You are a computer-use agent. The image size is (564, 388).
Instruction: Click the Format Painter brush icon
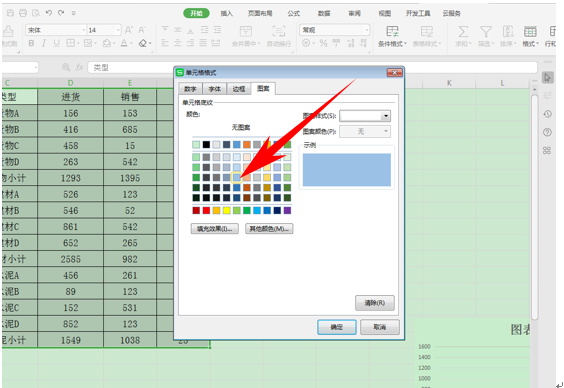pos(8,32)
